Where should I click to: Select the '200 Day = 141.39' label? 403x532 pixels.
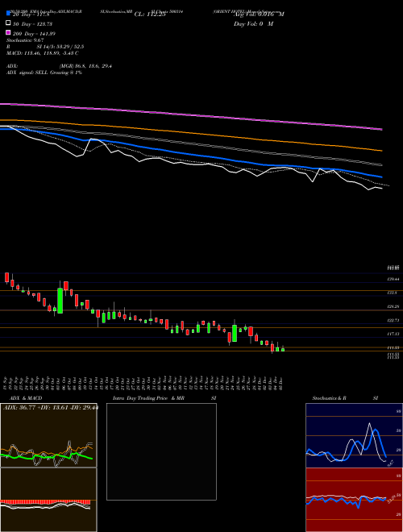pos(35,34)
